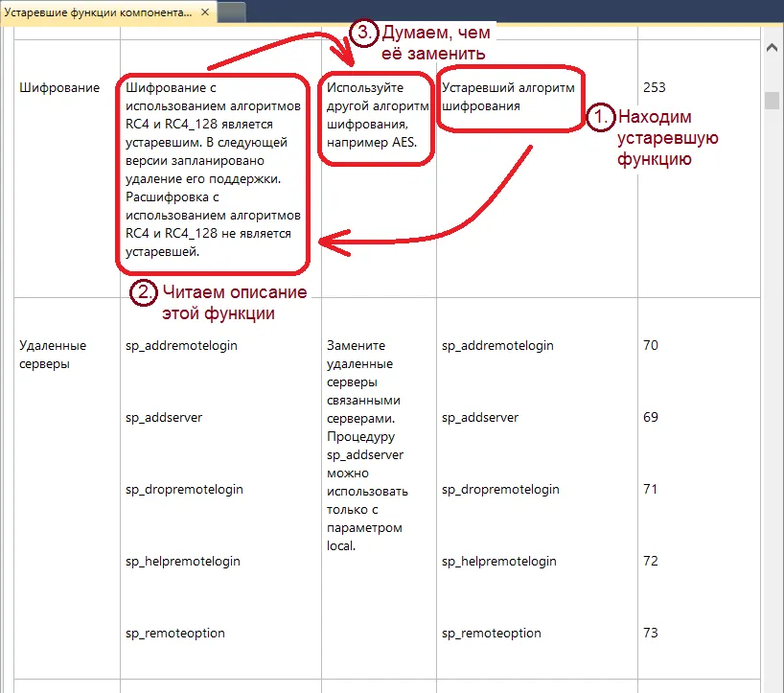
Task: Click the vertical scrollbar thumb
Action: (772, 101)
